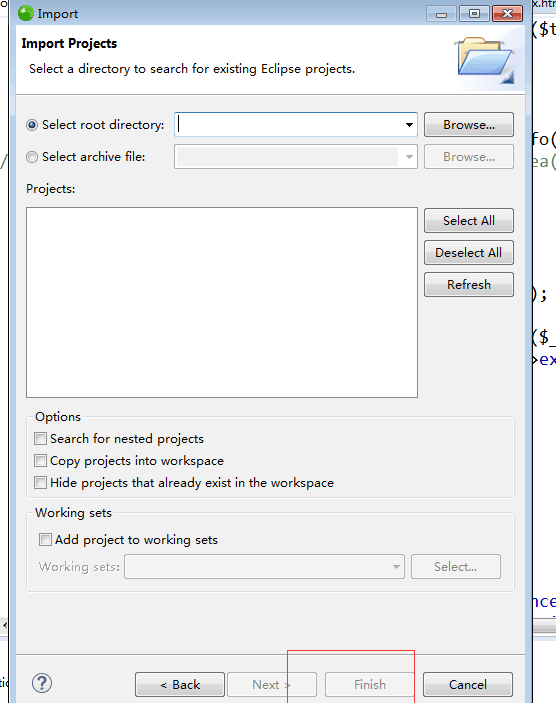The image size is (556, 703).
Task: Click inside the Projects list box
Action: (222, 302)
